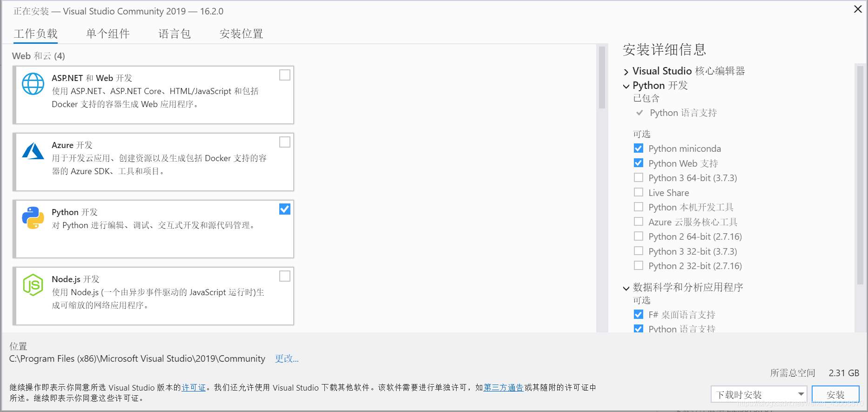Viewport: 868px width, 412px height.
Task: Check the Live Share option
Action: [x=639, y=192]
